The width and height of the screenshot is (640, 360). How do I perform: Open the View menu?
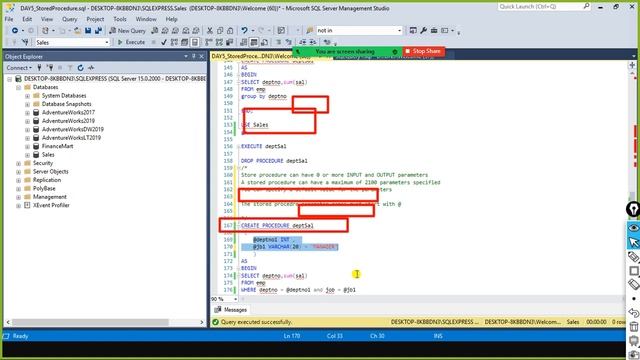click(x=47, y=19)
